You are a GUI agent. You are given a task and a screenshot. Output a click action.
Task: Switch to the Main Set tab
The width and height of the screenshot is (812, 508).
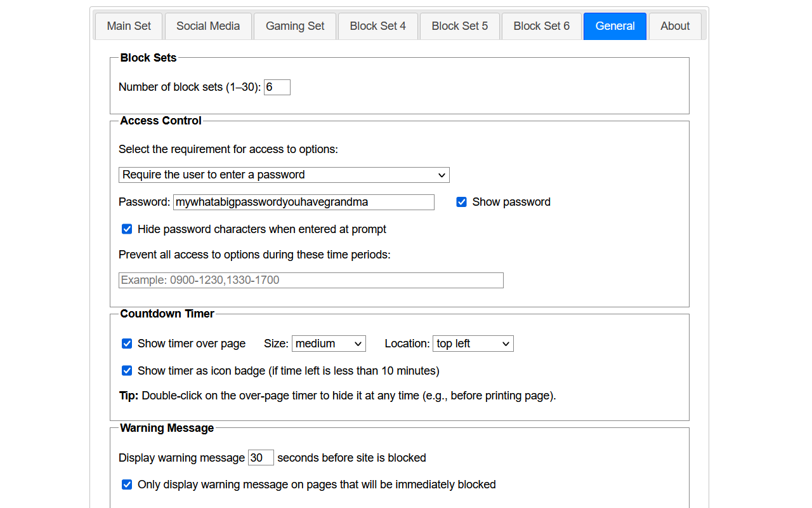pyautogui.click(x=129, y=26)
